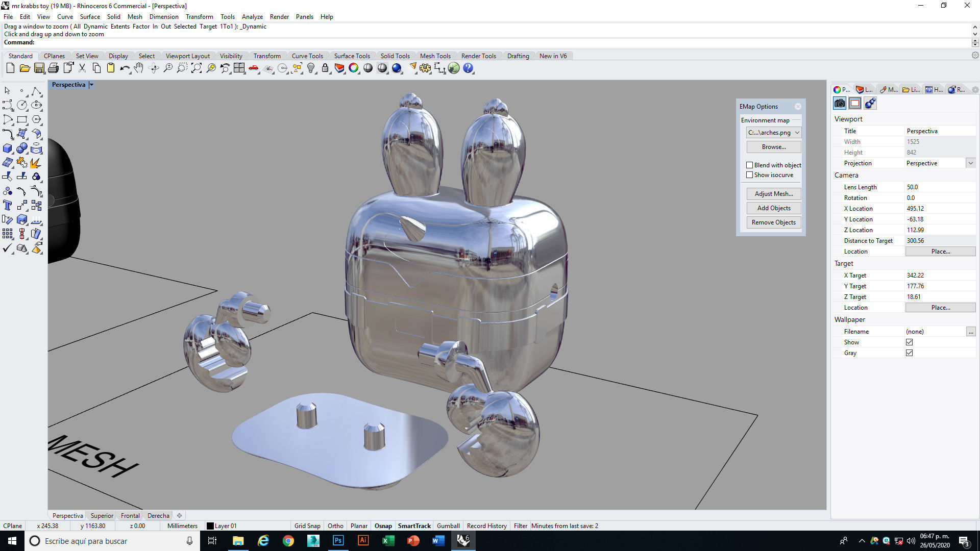Click the red car shade icon
The image size is (980, 551).
coord(253,68)
